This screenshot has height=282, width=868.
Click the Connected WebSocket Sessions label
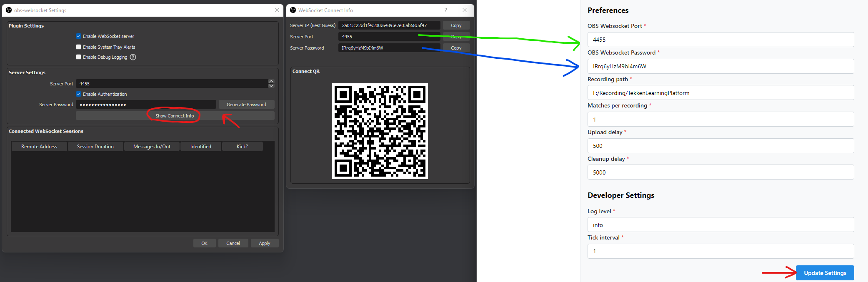[46, 131]
